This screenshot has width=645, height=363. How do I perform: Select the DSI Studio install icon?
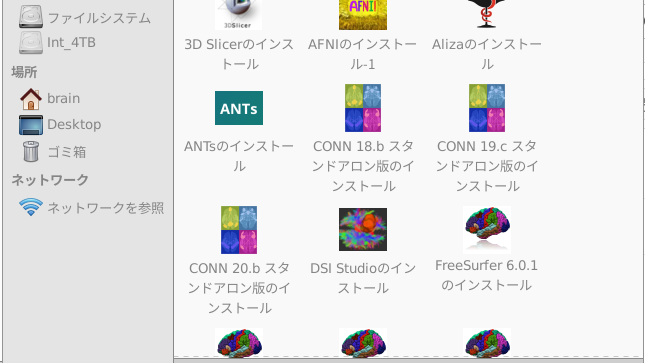coord(363,229)
